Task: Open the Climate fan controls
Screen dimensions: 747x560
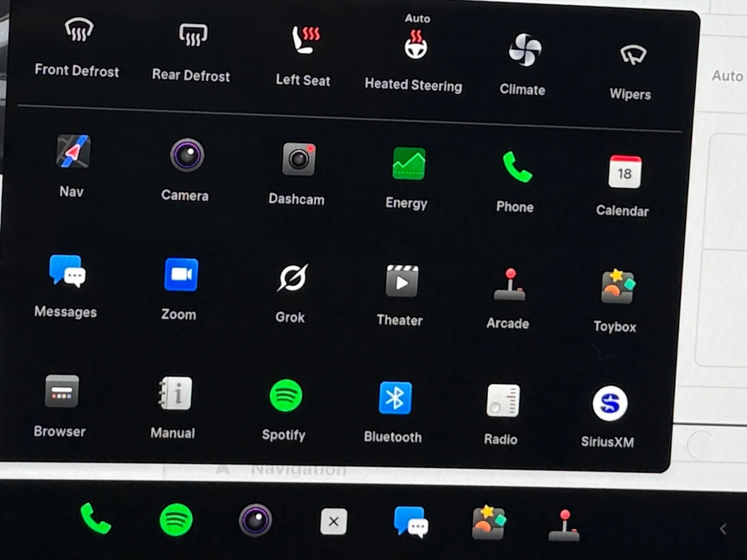Action: click(525, 50)
